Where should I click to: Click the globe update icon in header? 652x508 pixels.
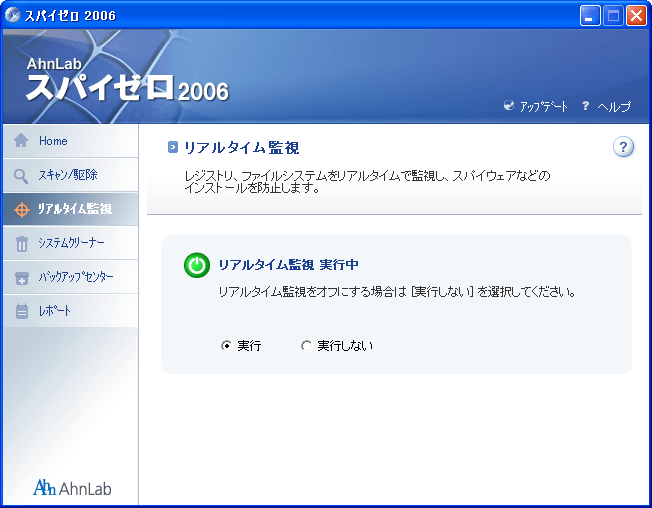(509, 106)
